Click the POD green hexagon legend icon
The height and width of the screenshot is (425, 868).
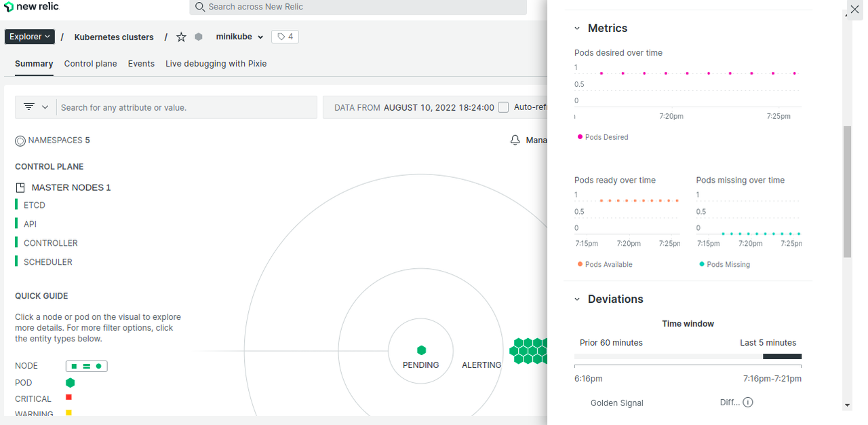pos(70,383)
